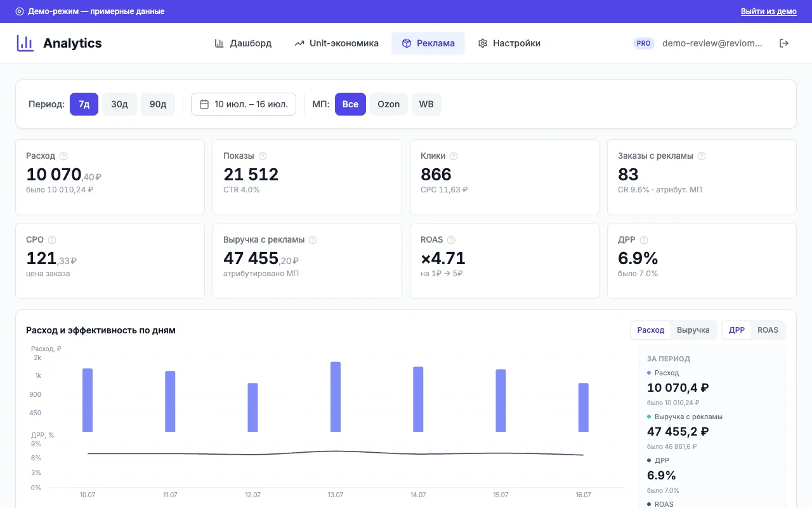
Task: Open the Реклама tab
Action: pos(428,43)
